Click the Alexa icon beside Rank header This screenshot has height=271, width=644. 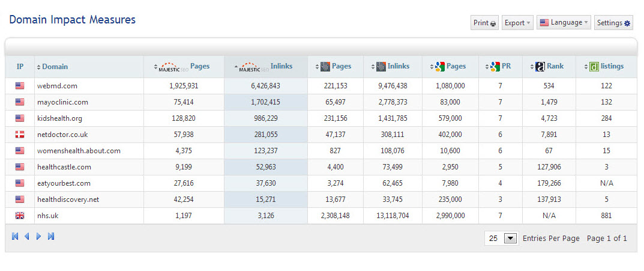(540, 66)
